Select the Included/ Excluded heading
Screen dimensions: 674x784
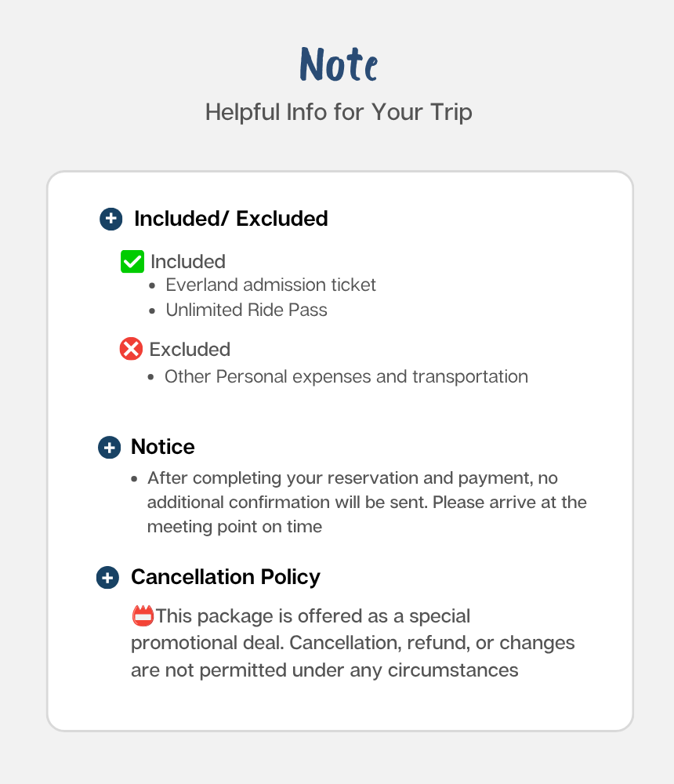tap(231, 219)
